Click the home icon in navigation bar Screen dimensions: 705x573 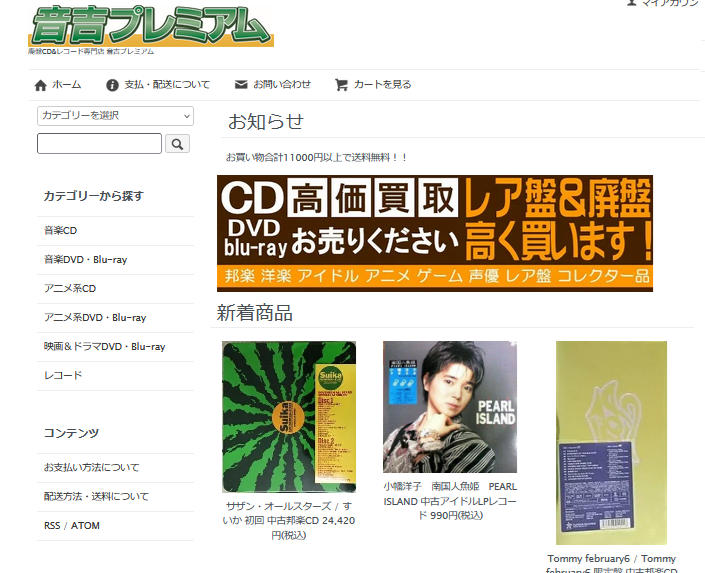[x=40, y=85]
